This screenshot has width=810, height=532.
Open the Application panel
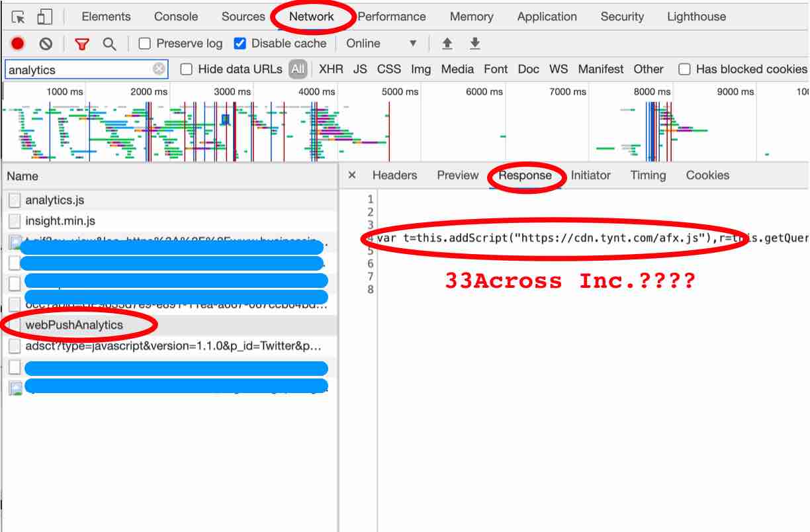(547, 17)
